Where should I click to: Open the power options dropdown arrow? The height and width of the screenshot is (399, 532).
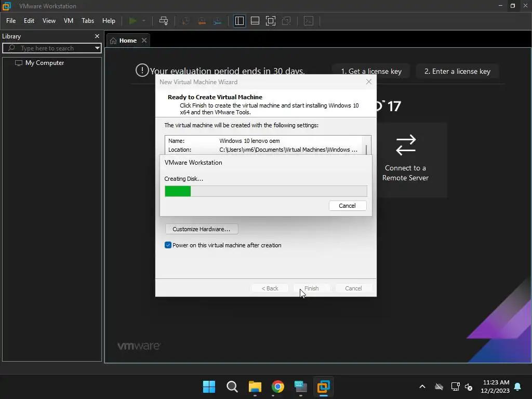144,21
